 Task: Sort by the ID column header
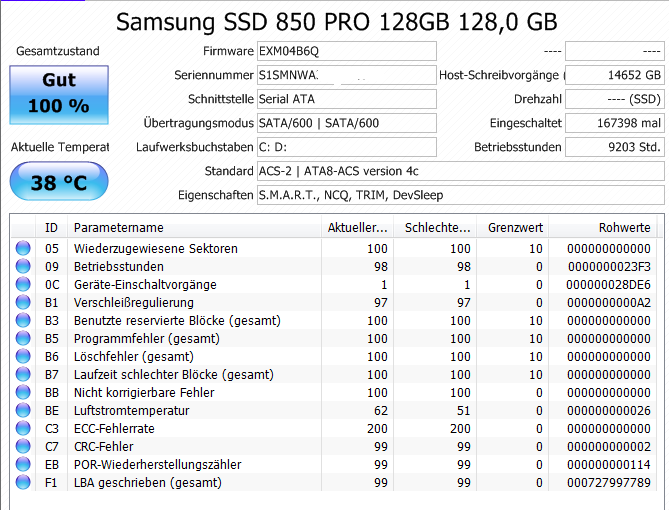pos(51,227)
